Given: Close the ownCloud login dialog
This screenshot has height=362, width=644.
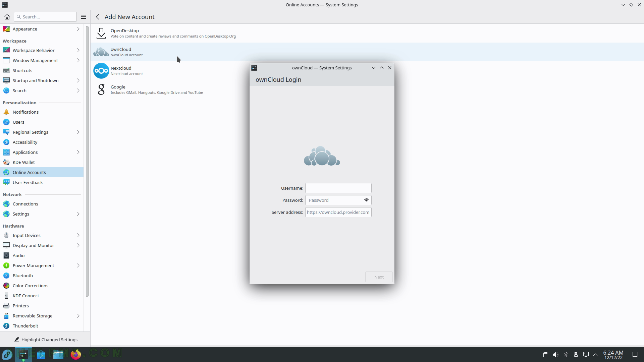Looking at the screenshot, I should tap(390, 68).
